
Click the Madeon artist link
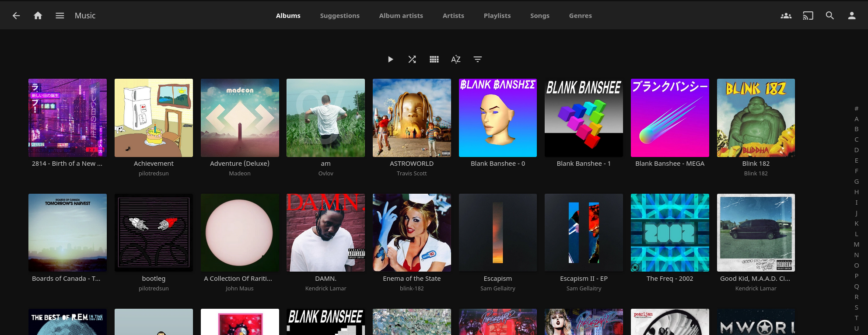pyautogui.click(x=240, y=174)
